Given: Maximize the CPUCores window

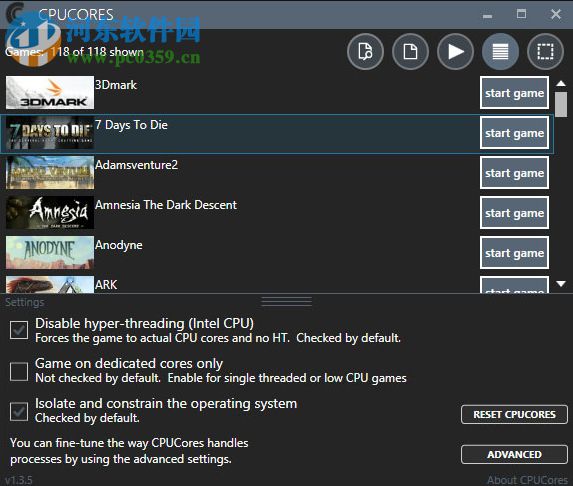Looking at the screenshot, I should [521, 14].
